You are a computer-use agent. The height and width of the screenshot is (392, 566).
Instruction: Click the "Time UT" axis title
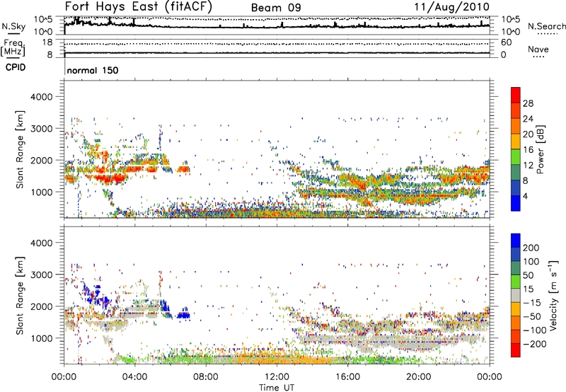[277, 388]
